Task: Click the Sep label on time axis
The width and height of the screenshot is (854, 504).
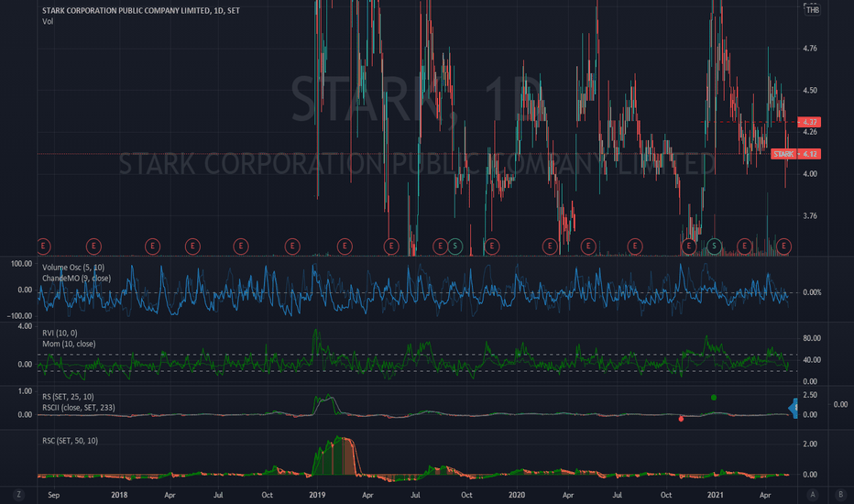Action: 53,495
